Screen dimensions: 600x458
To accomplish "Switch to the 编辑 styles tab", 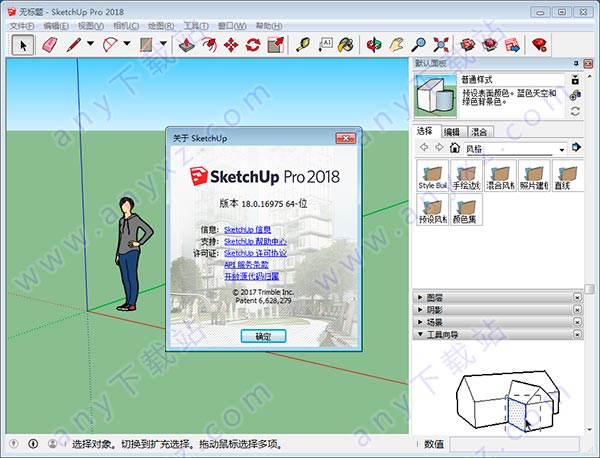I will [x=453, y=132].
